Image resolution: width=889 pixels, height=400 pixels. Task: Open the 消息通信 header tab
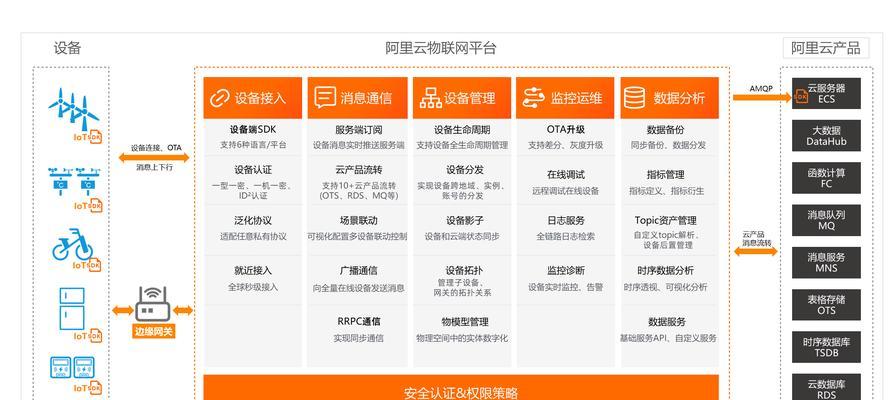[x=358, y=98]
